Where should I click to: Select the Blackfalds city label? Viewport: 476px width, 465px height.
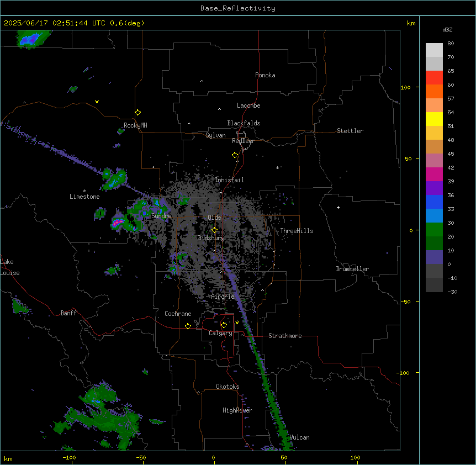click(244, 123)
